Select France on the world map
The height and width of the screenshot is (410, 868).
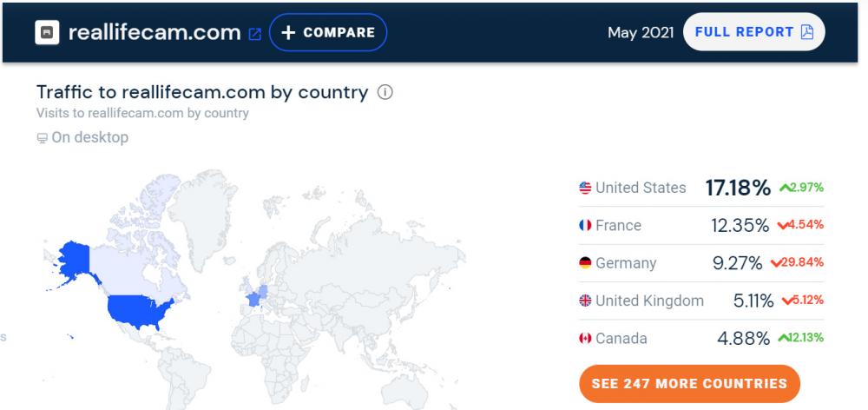[254, 298]
